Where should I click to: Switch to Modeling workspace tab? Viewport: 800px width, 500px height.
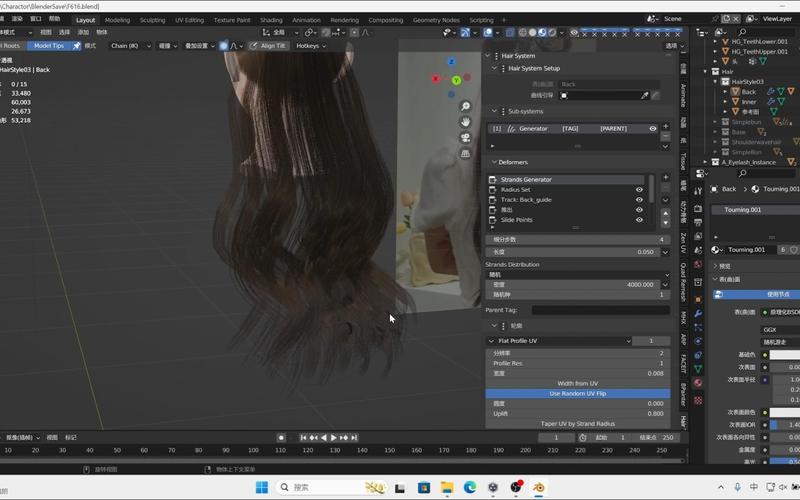(x=117, y=20)
